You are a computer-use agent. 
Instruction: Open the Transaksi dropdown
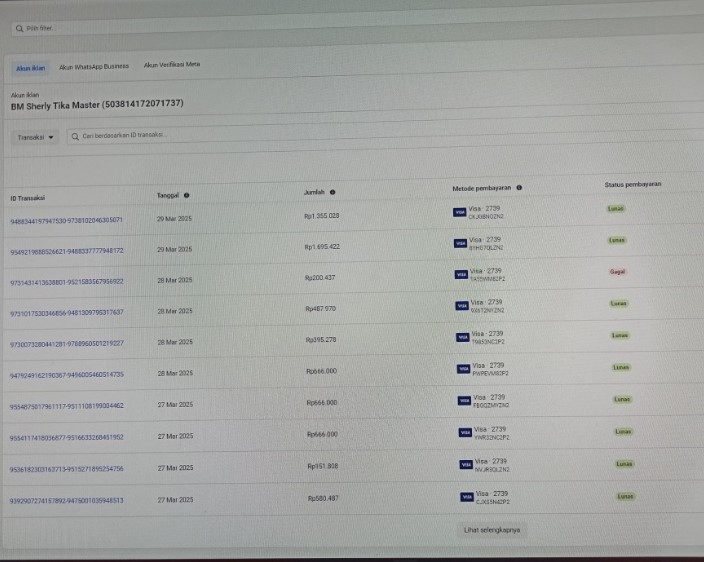coord(36,137)
